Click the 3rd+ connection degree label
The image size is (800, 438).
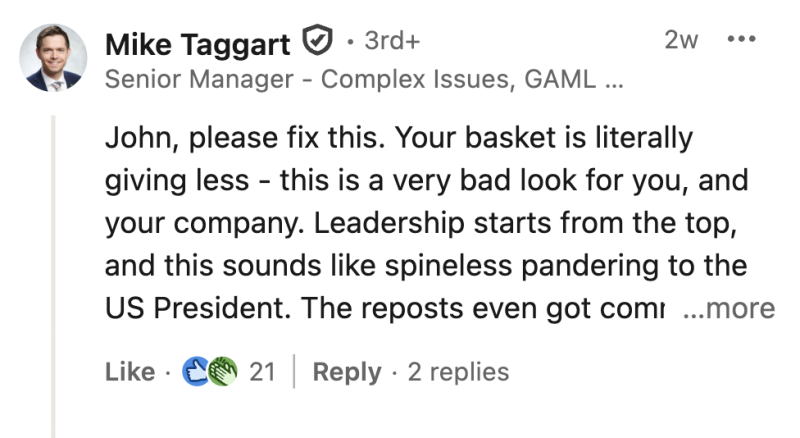(392, 42)
